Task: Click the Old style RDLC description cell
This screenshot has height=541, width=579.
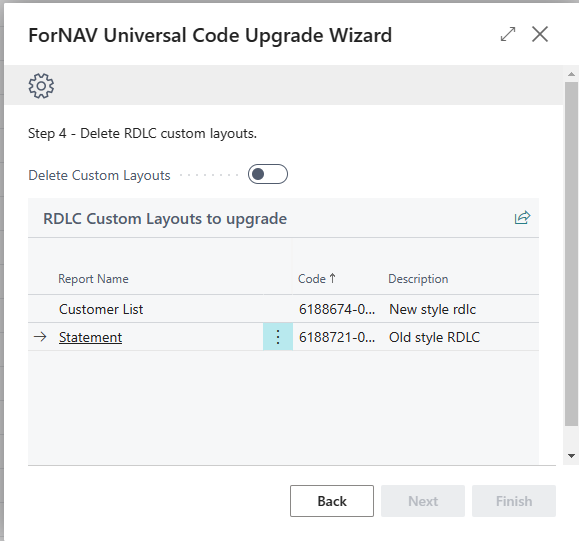Action: point(434,337)
